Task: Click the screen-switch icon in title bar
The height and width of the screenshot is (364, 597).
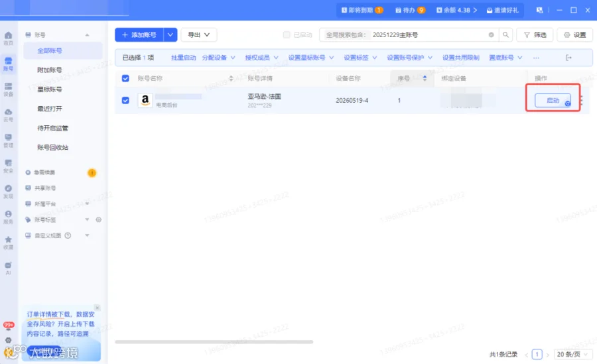Action: click(x=539, y=10)
